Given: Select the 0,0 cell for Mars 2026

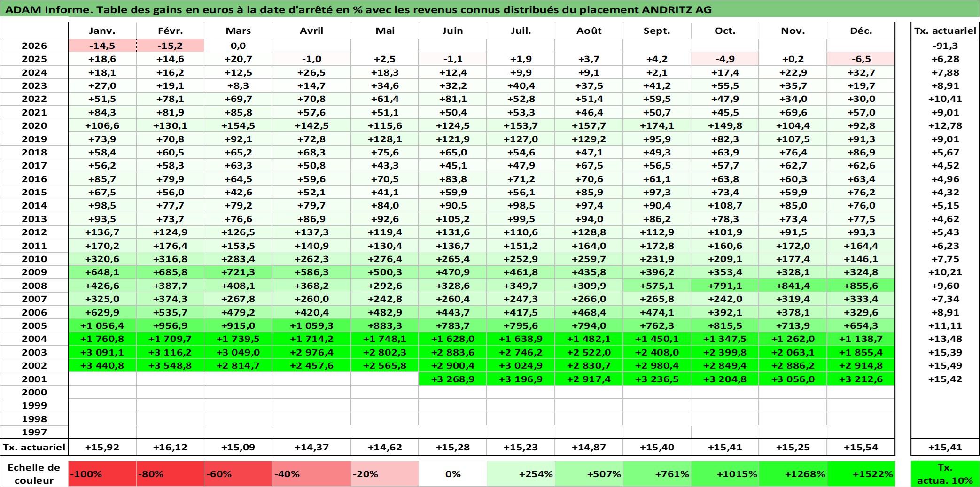Looking at the screenshot, I should (x=238, y=46).
